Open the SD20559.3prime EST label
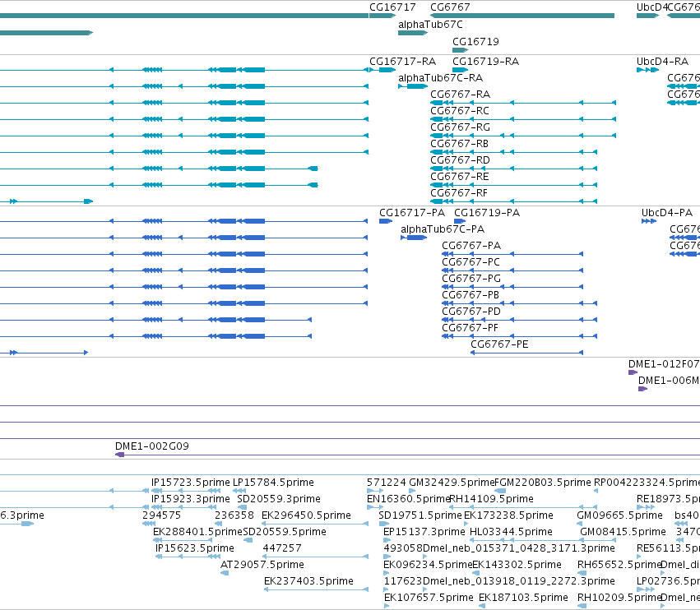This screenshot has width=700, height=610. (x=279, y=498)
